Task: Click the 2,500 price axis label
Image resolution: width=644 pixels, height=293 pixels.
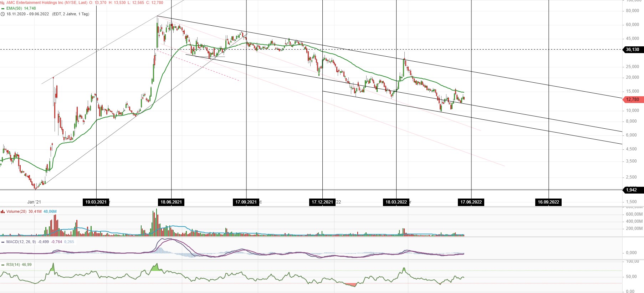Action: [x=632, y=177]
